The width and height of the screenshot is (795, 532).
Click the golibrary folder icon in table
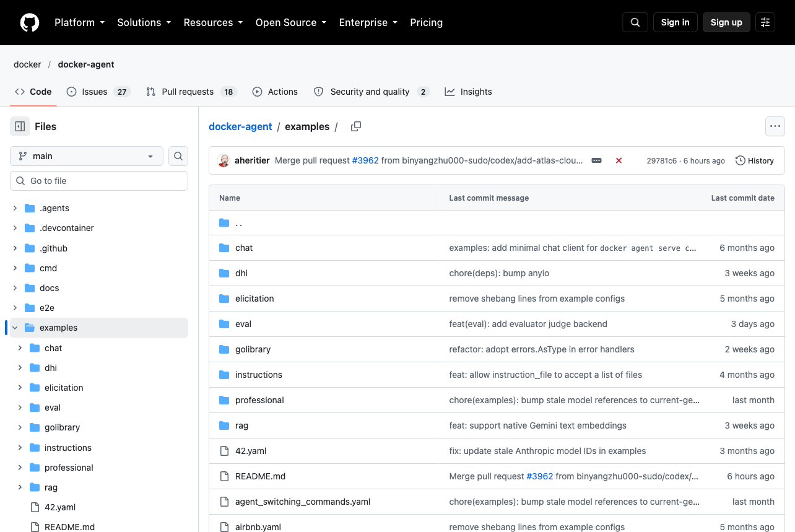(224, 349)
